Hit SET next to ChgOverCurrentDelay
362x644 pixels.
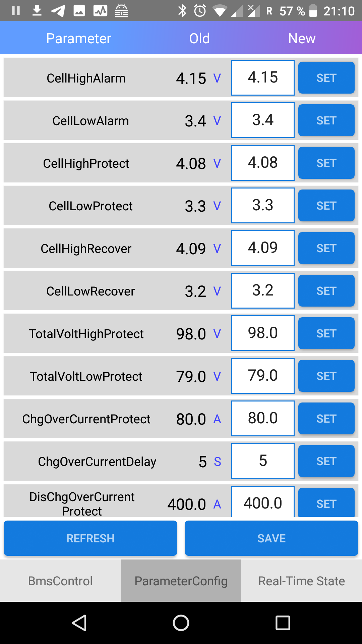pos(326,461)
